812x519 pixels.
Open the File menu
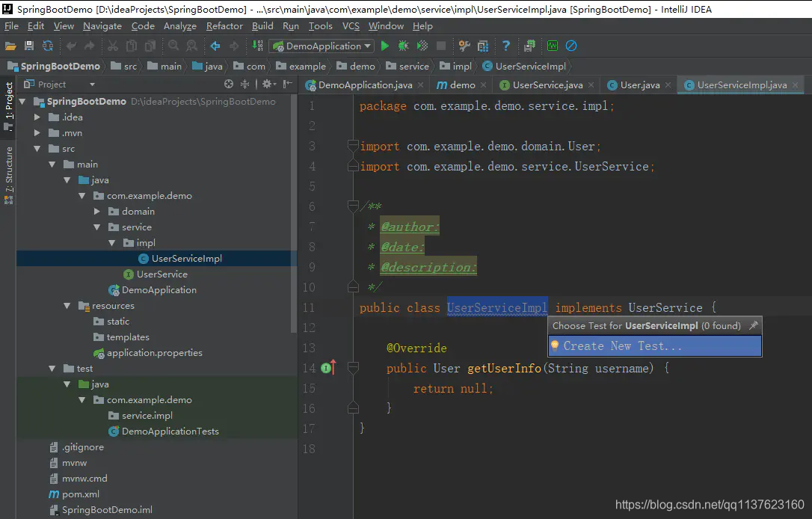pos(11,26)
